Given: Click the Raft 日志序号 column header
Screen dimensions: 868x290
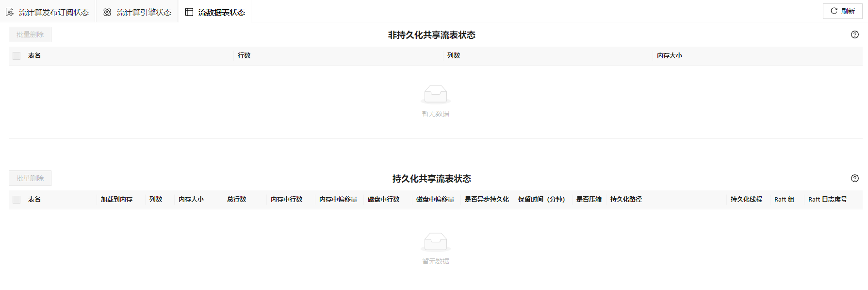Looking at the screenshot, I should 827,200.
